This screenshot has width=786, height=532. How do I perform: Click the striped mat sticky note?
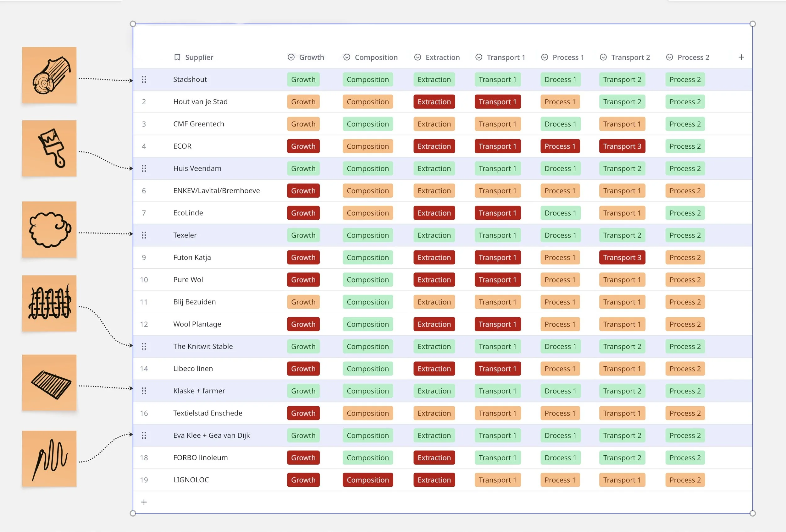tap(49, 383)
